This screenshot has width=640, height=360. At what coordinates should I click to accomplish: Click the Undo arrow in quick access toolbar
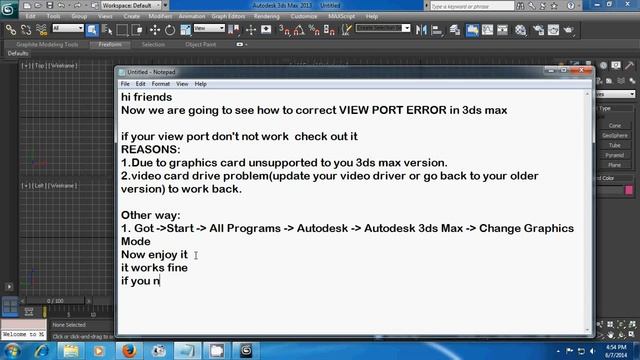61,5
